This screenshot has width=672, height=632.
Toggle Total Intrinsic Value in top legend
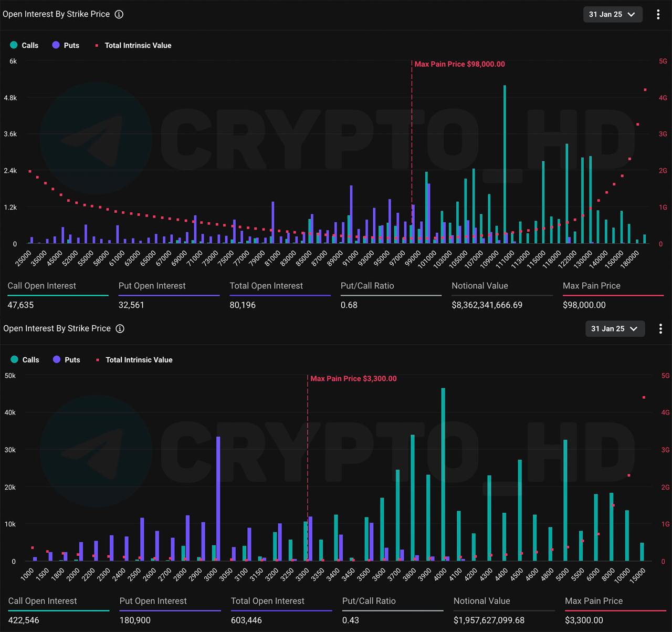point(133,45)
